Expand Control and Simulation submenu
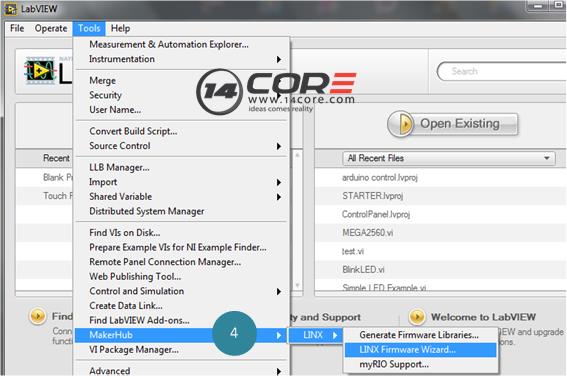This screenshot has height=376, width=567. click(181, 291)
